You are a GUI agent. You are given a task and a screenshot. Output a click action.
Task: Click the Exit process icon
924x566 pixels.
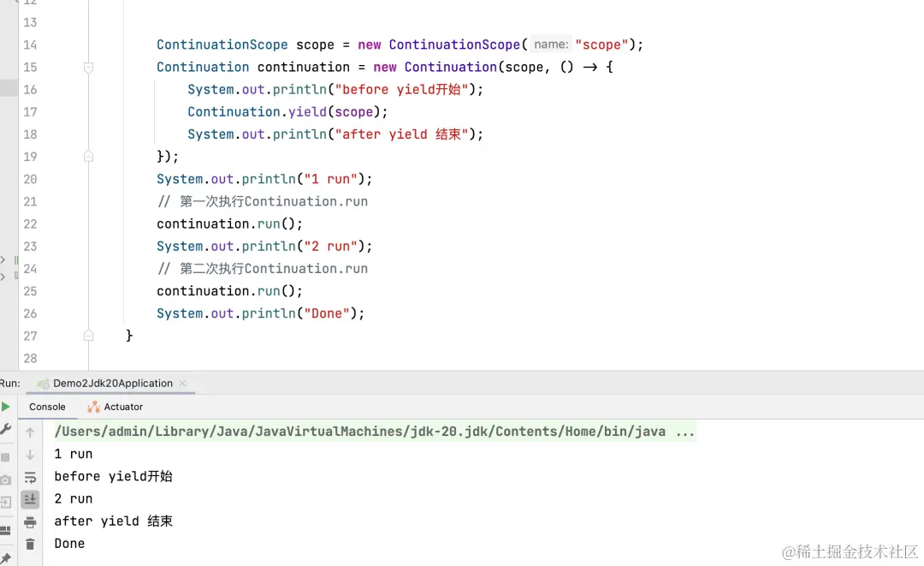tap(5, 503)
